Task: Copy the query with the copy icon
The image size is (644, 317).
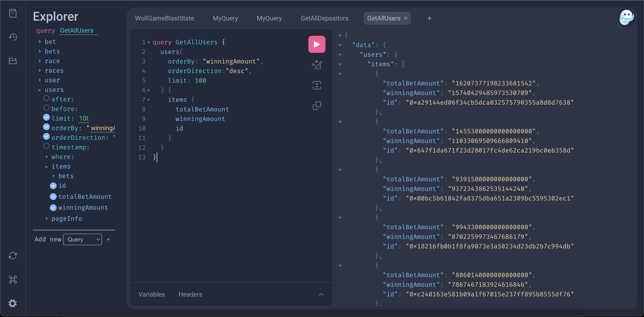Action: [316, 105]
